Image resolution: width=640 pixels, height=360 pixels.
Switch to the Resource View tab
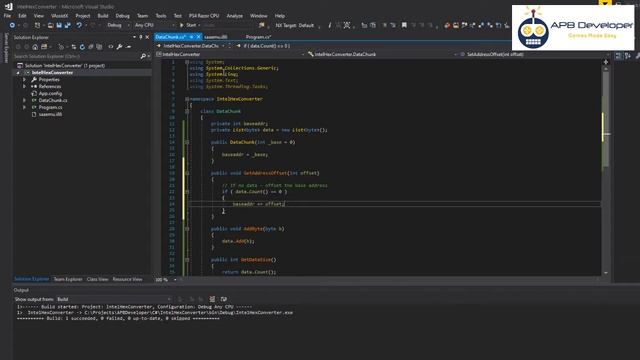tap(127, 280)
